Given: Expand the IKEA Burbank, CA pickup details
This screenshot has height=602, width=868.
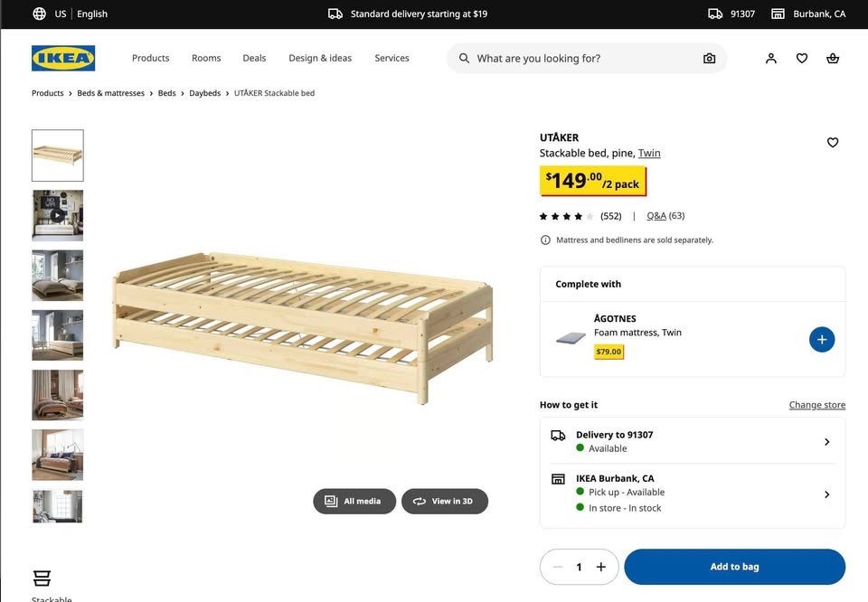Looking at the screenshot, I should pyautogui.click(x=826, y=493).
